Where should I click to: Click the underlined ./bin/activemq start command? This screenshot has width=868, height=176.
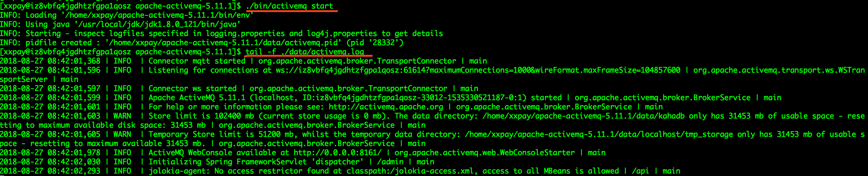(289, 6)
